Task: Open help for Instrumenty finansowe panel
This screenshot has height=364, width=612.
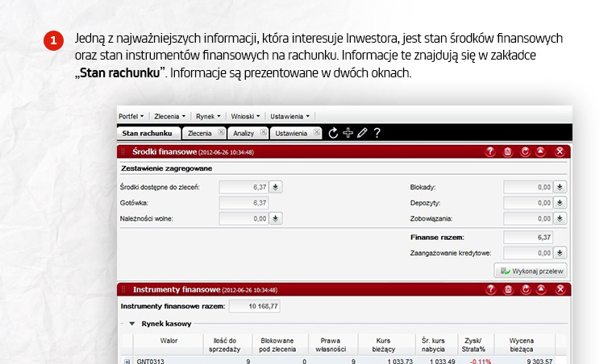Action: tap(490, 289)
